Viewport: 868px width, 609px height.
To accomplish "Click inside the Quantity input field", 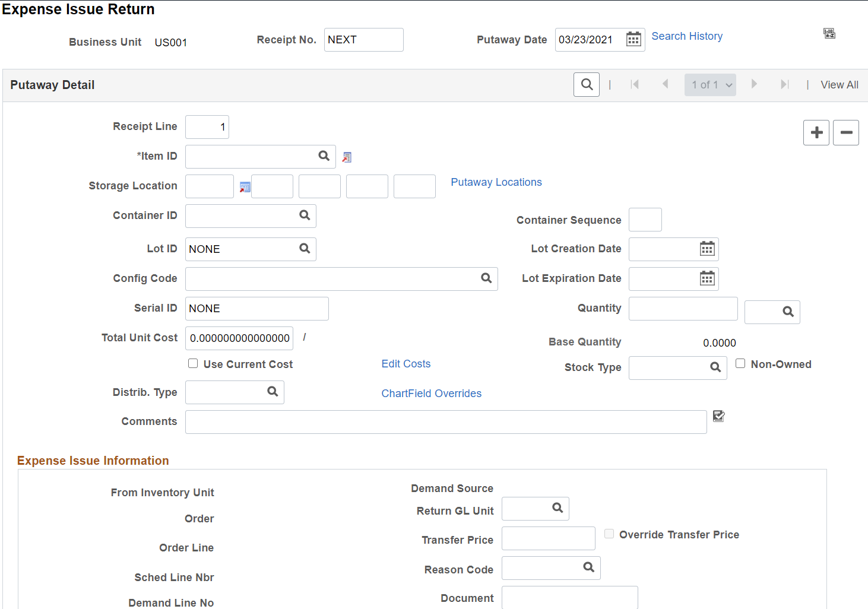I will [682, 308].
